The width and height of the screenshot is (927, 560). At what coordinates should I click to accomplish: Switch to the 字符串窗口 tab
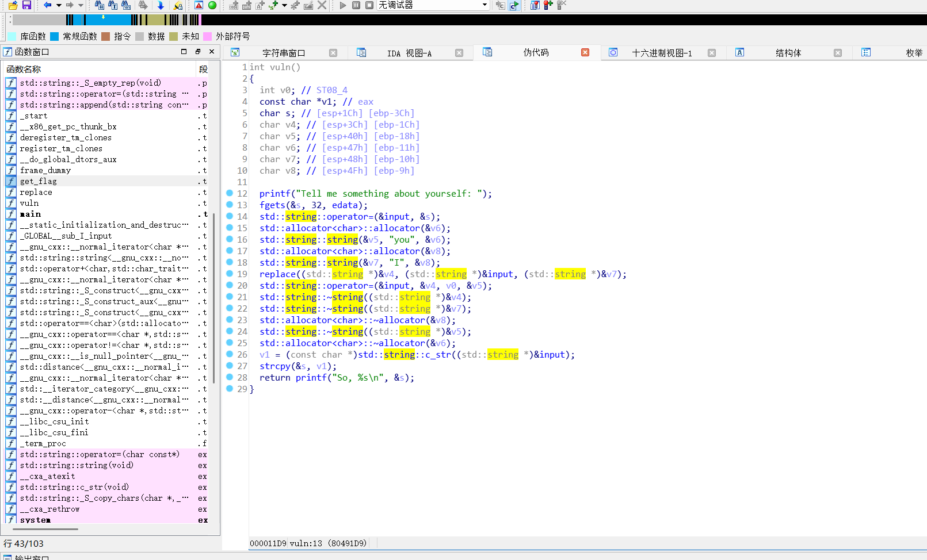coord(283,53)
